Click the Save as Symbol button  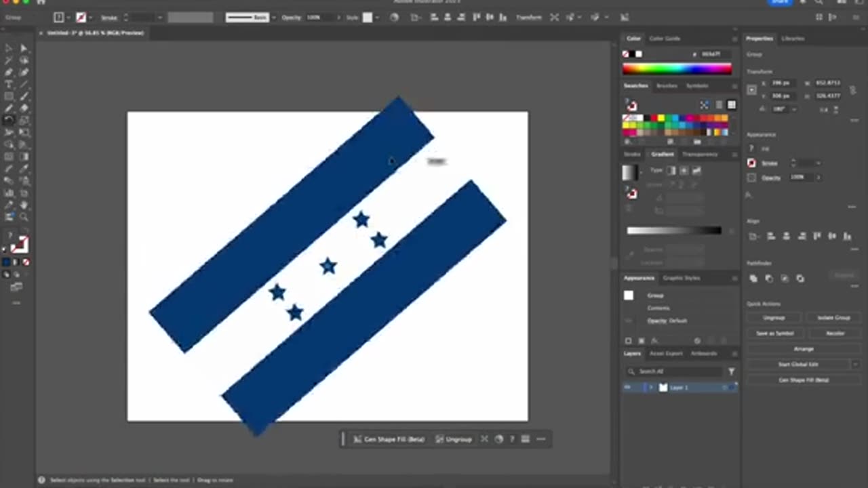(x=774, y=333)
